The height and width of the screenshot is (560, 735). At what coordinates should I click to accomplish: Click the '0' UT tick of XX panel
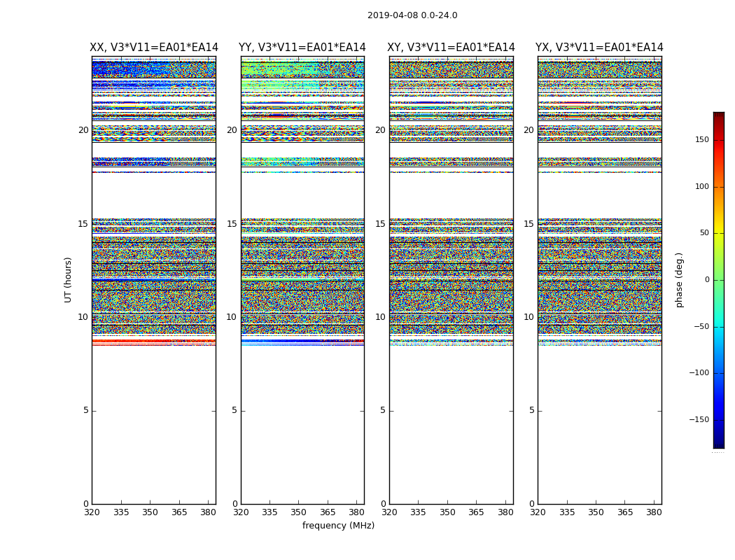[86, 504]
